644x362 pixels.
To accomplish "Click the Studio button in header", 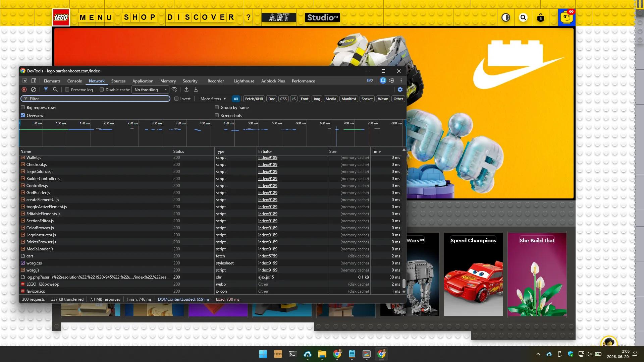I will [x=322, y=17].
